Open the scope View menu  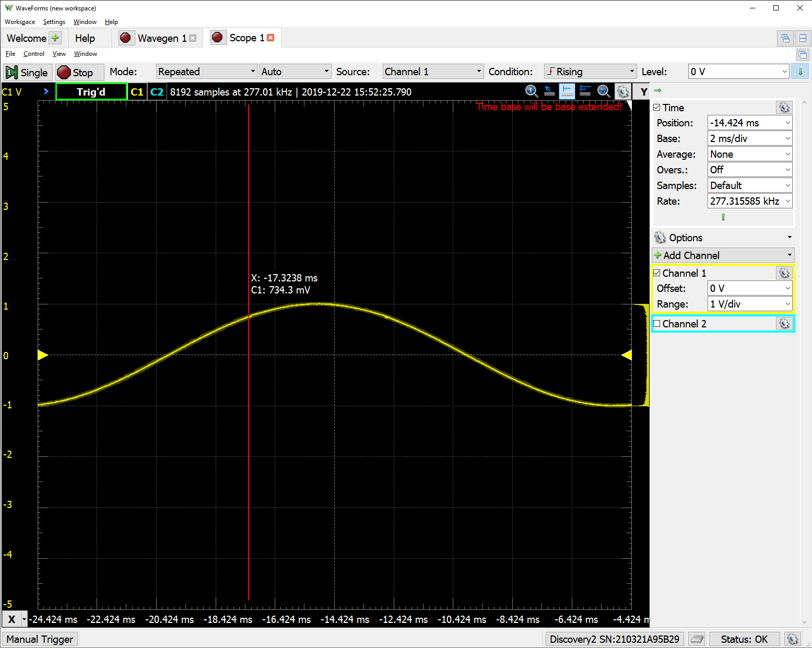59,54
